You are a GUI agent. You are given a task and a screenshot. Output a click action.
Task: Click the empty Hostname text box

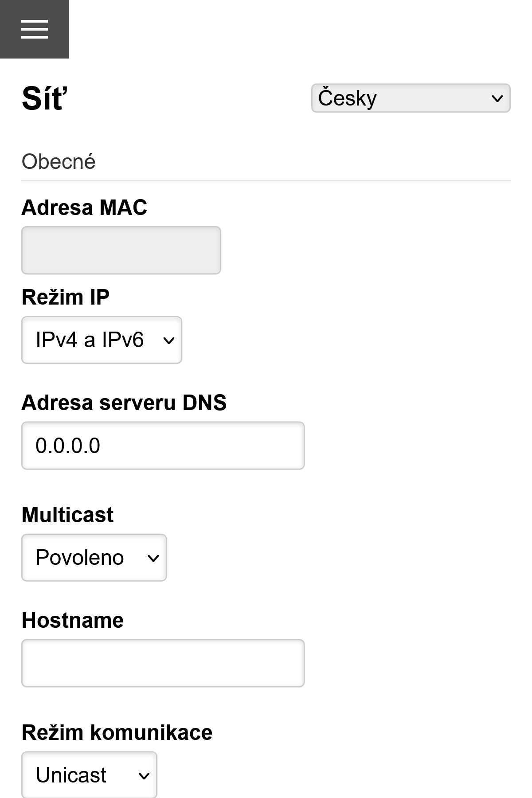(163, 662)
